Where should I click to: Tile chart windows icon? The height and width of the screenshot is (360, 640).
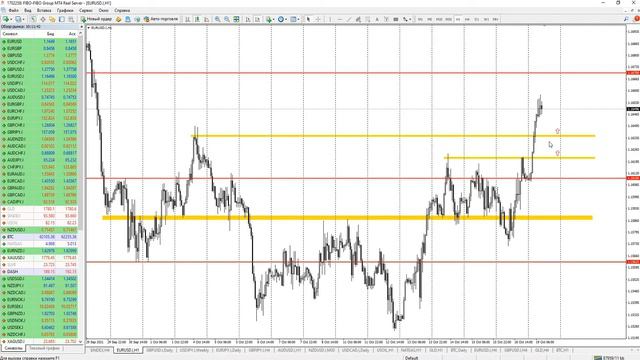[236, 19]
